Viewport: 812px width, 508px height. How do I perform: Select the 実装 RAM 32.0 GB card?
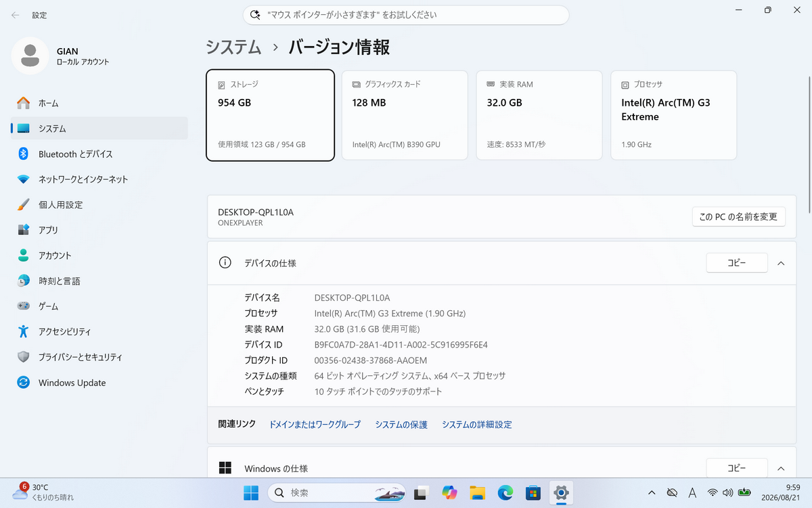(x=539, y=115)
